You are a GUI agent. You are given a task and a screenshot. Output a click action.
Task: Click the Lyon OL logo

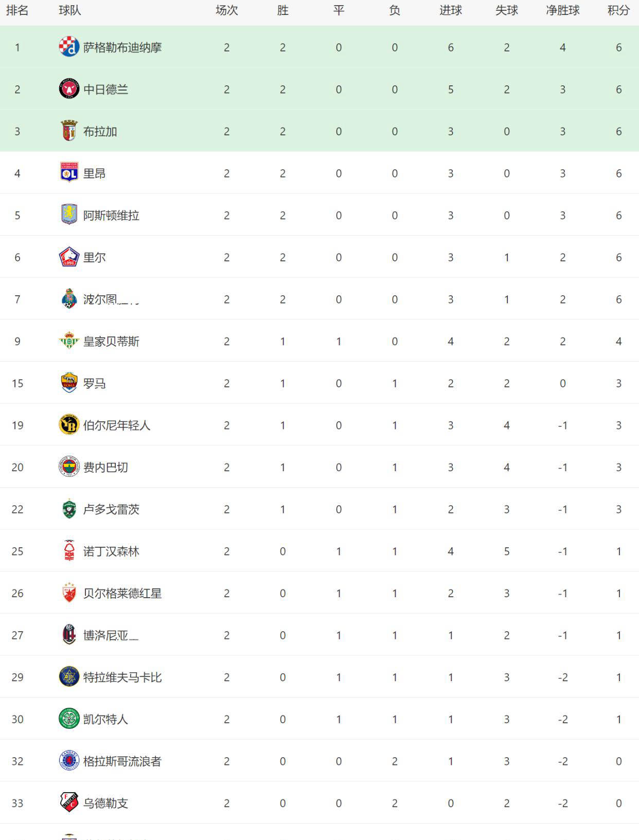click(69, 173)
